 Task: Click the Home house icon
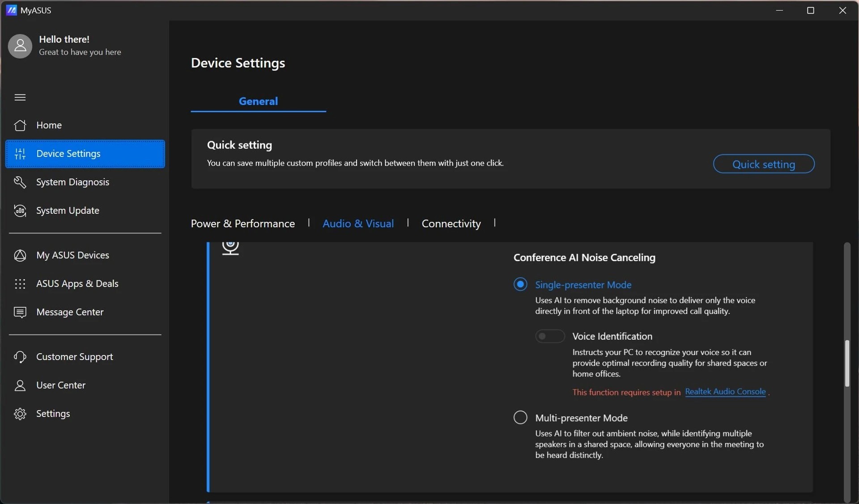(x=20, y=125)
